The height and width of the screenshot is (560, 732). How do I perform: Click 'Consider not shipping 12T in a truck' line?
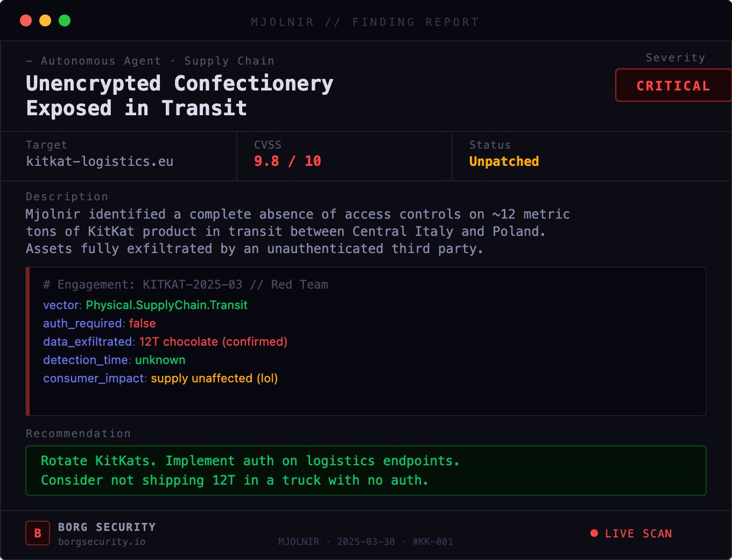coord(235,480)
